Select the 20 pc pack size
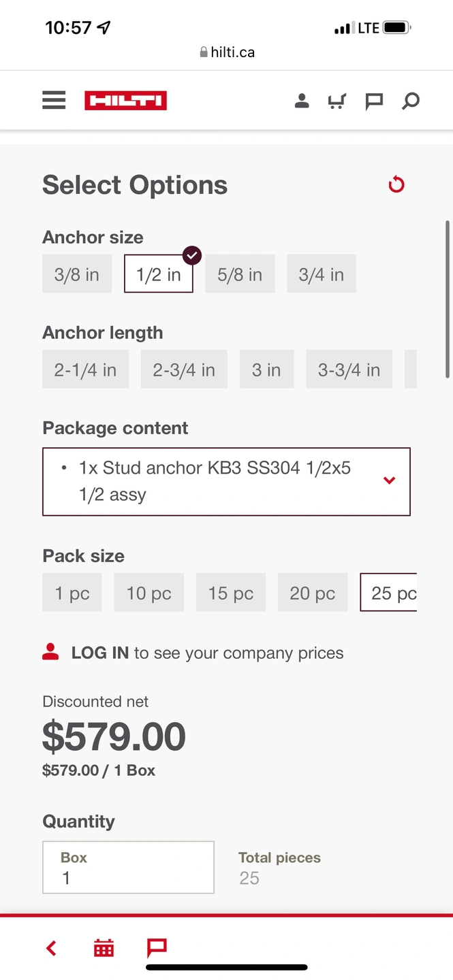The width and height of the screenshot is (453, 980). [x=313, y=593]
